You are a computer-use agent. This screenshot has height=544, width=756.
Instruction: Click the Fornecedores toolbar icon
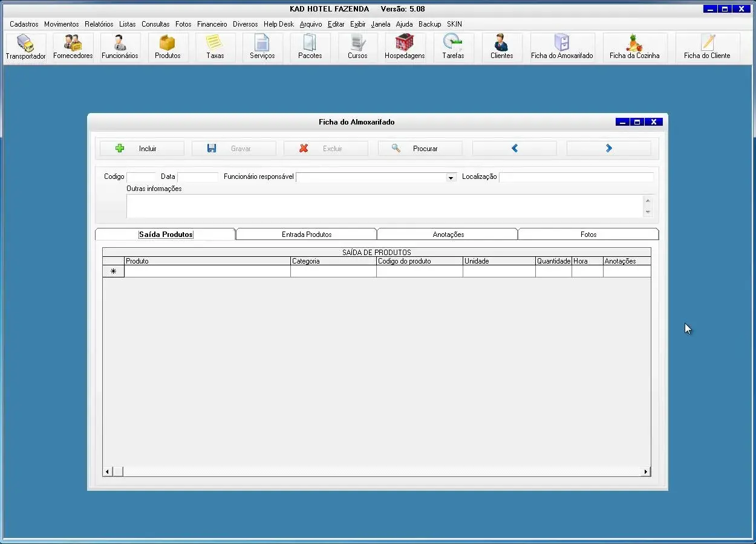(73, 47)
